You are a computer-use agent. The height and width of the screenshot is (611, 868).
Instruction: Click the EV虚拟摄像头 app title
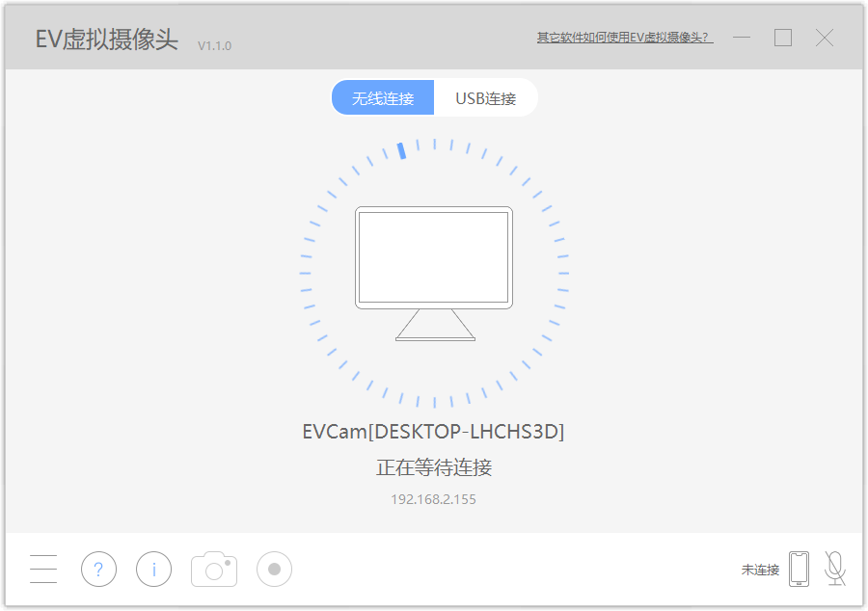[x=104, y=40]
